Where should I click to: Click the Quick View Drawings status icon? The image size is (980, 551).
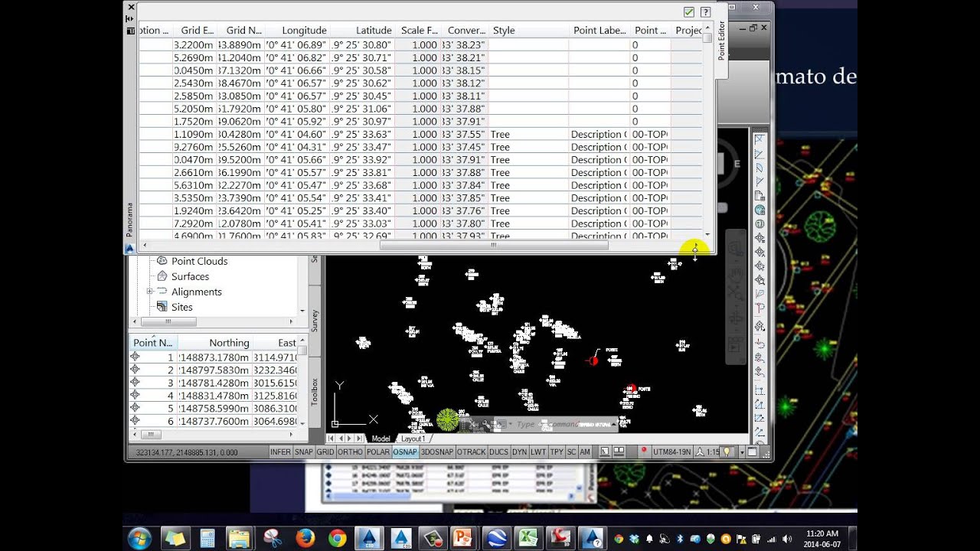[619, 452]
